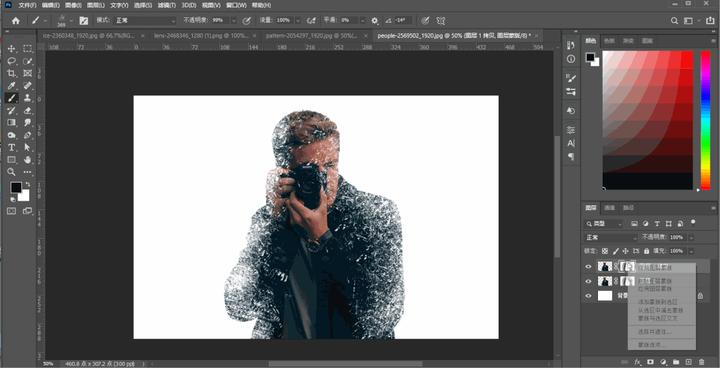Select the Type tool
The width and height of the screenshot is (720, 368).
coord(11,147)
